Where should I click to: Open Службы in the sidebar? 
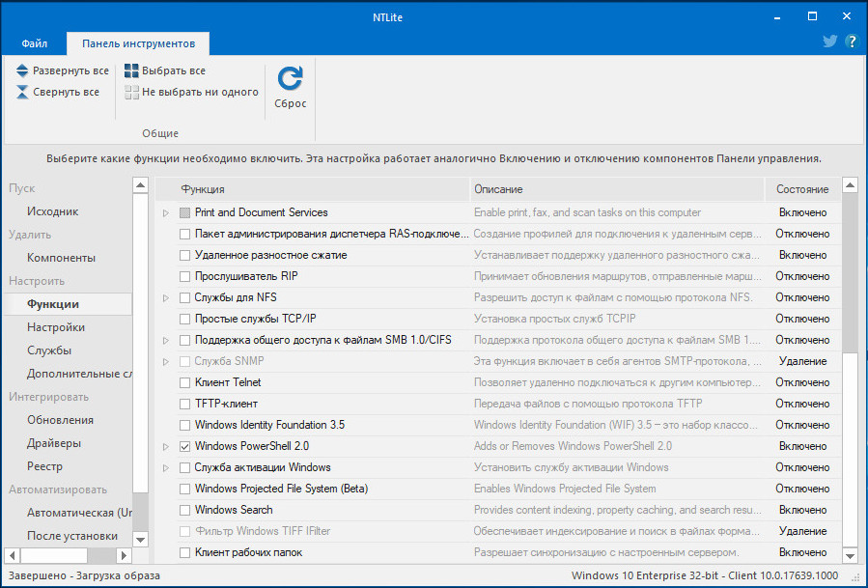tap(49, 350)
